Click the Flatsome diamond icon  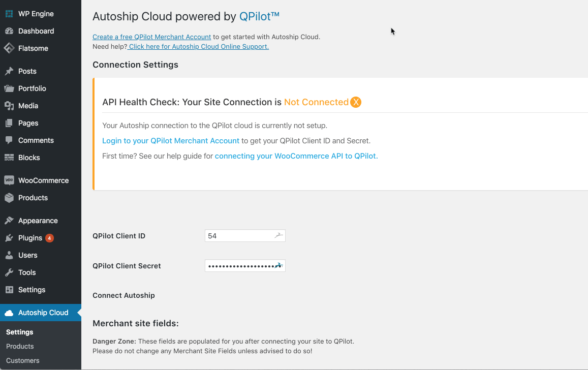[x=9, y=48]
